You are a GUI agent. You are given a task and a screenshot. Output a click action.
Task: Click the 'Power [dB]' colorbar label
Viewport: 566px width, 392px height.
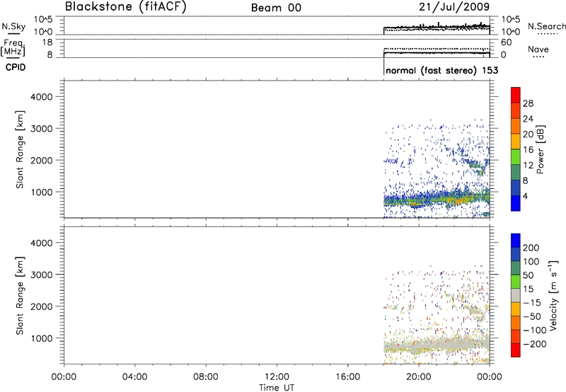(x=540, y=149)
